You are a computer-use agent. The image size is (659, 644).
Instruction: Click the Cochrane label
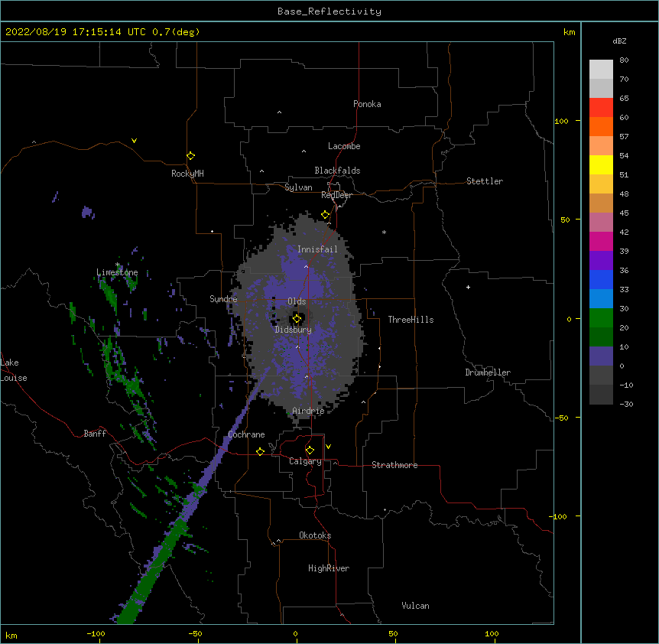[246, 434]
